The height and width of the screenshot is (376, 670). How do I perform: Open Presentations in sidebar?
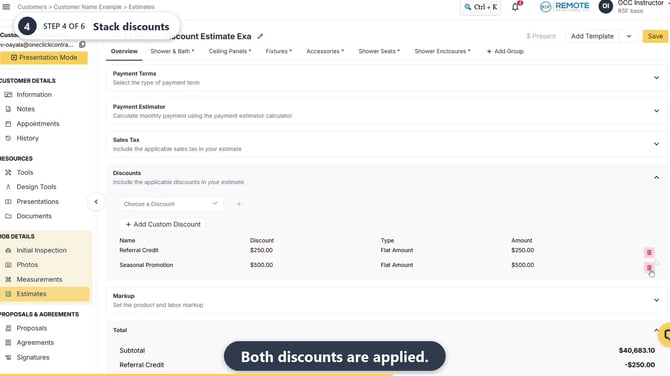[37, 201]
